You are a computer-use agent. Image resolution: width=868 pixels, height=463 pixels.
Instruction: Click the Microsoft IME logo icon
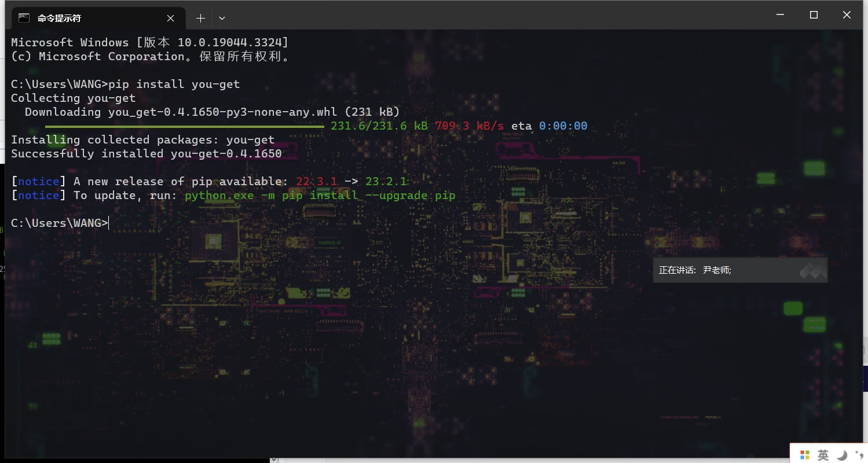coord(804,455)
